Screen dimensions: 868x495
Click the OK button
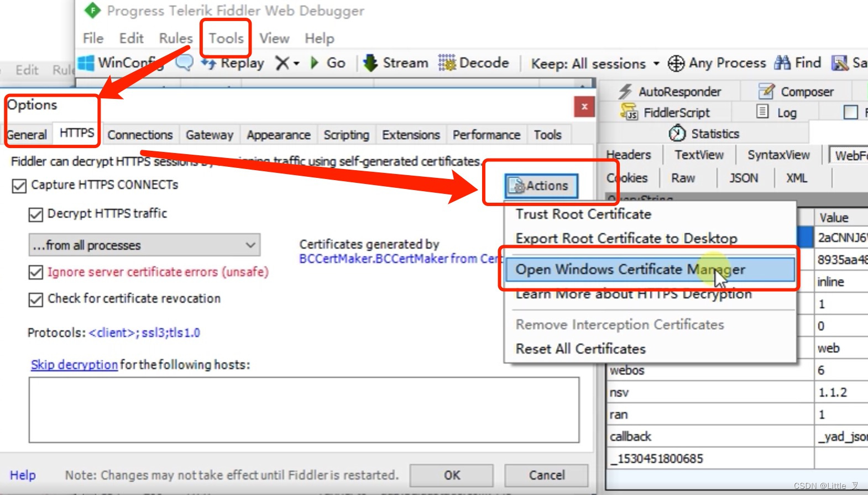452,475
